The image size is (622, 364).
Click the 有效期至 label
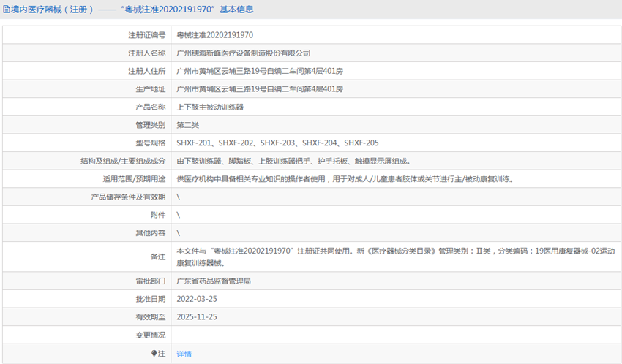click(x=151, y=317)
